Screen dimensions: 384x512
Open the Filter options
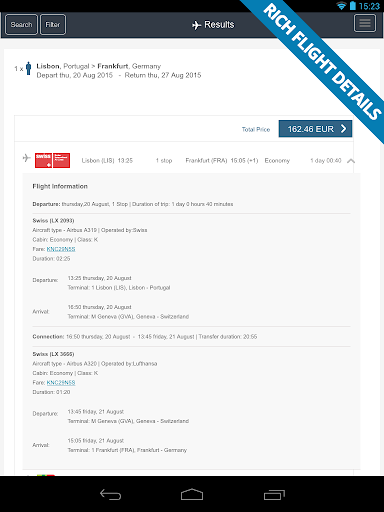(x=53, y=25)
